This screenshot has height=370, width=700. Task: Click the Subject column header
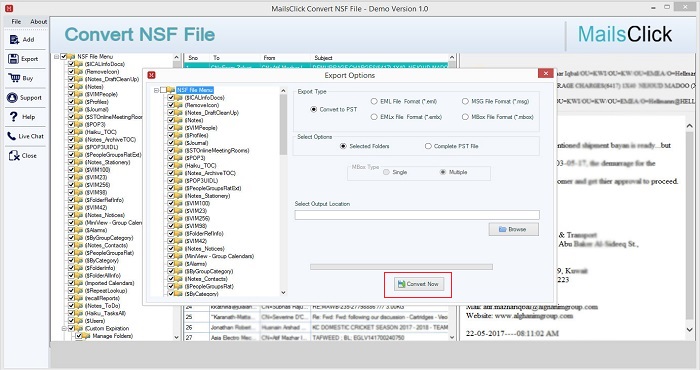point(379,58)
